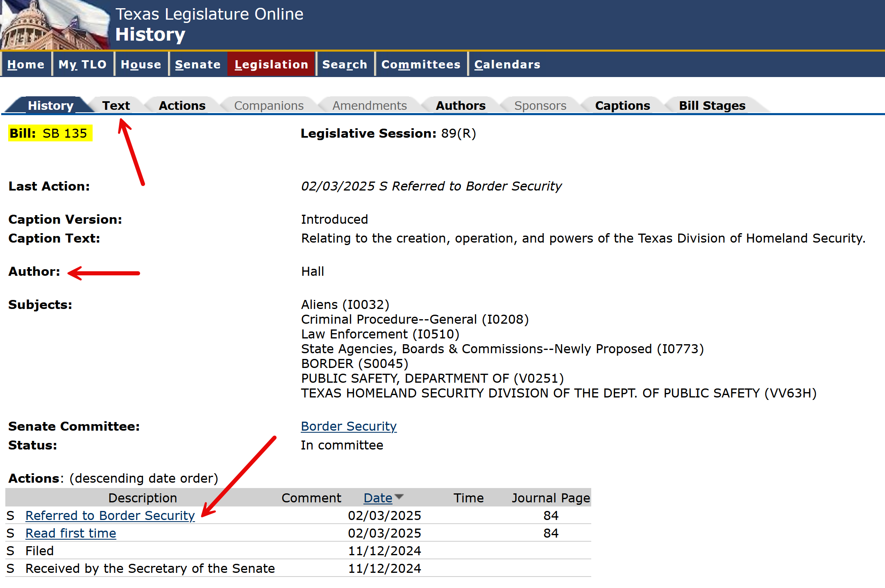Select the History tab
The height and width of the screenshot is (588, 885).
pos(50,105)
